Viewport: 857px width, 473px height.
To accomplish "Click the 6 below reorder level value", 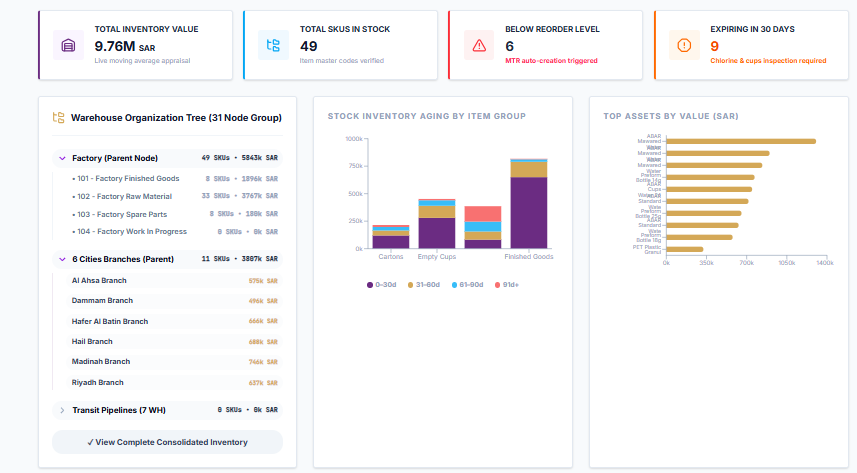I will [x=509, y=46].
